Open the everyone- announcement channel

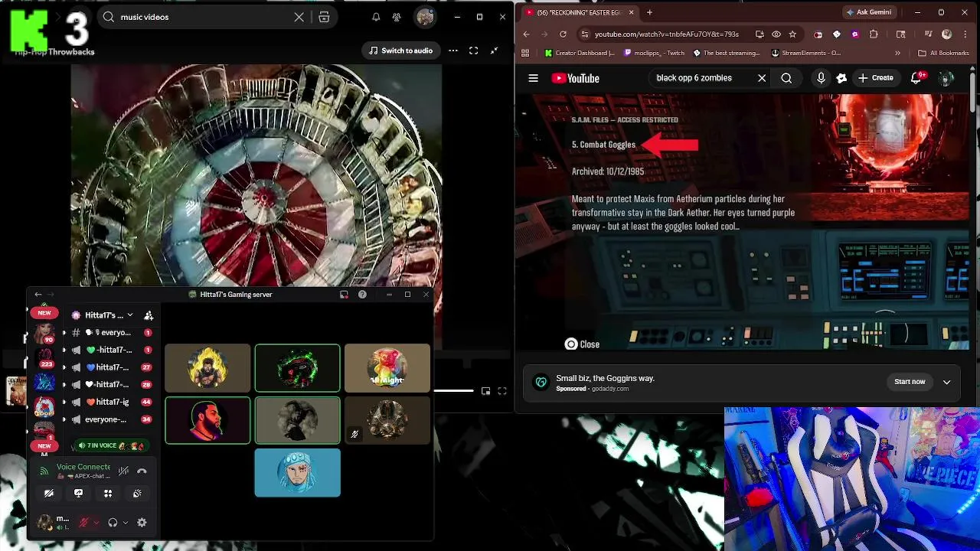(112, 419)
